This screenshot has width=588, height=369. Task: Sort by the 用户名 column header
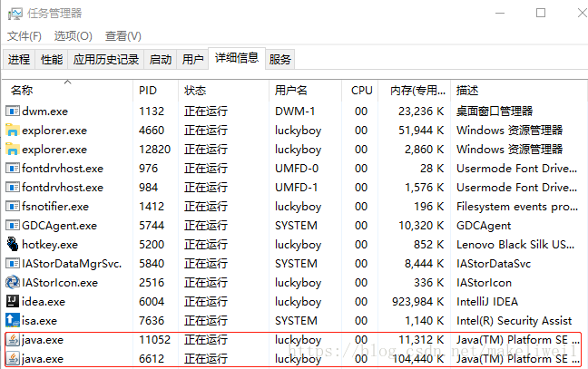(x=305, y=91)
